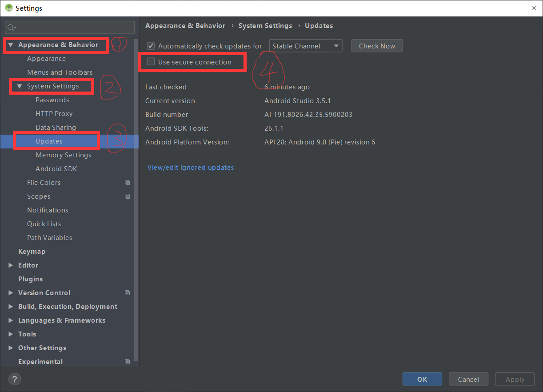Select File Colors in the settings tree
The width and height of the screenshot is (543, 392).
pyautogui.click(x=44, y=183)
